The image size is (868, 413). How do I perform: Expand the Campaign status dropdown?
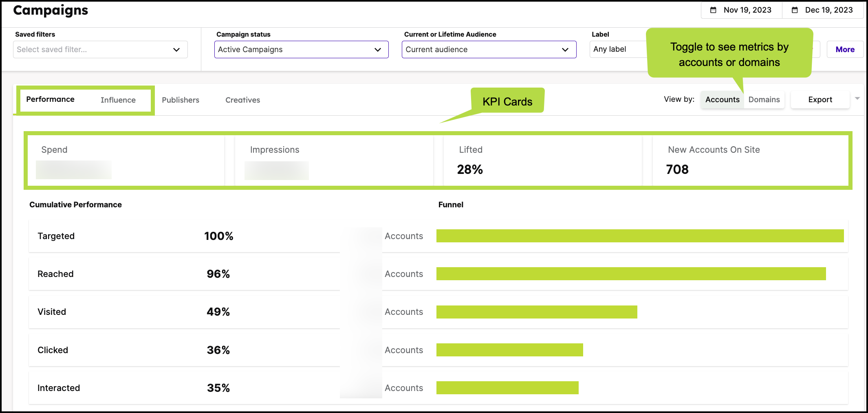click(301, 49)
